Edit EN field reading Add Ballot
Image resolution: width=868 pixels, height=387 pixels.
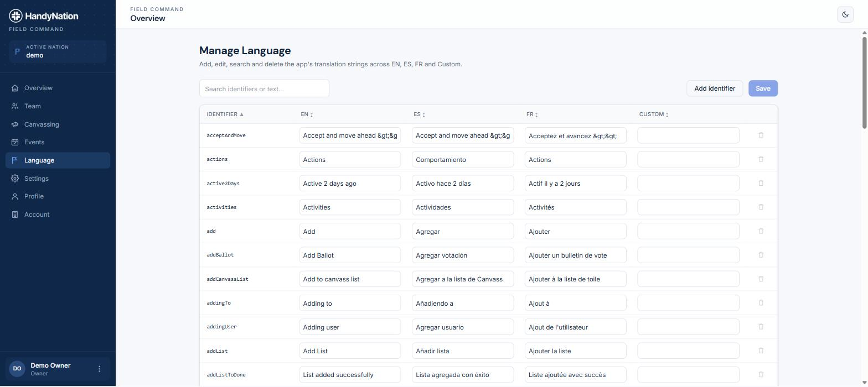350,255
